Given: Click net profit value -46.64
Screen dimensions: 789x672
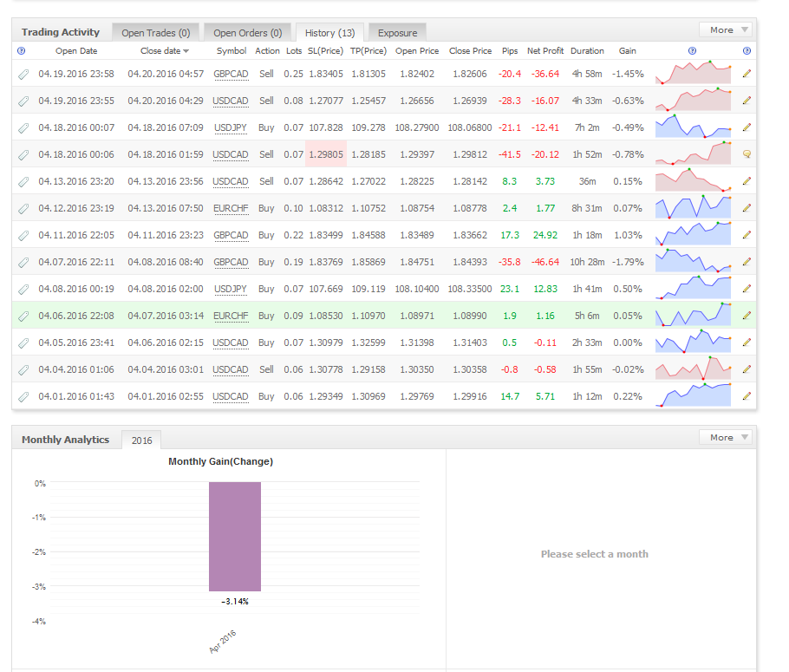Looking at the screenshot, I should (x=545, y=262).
